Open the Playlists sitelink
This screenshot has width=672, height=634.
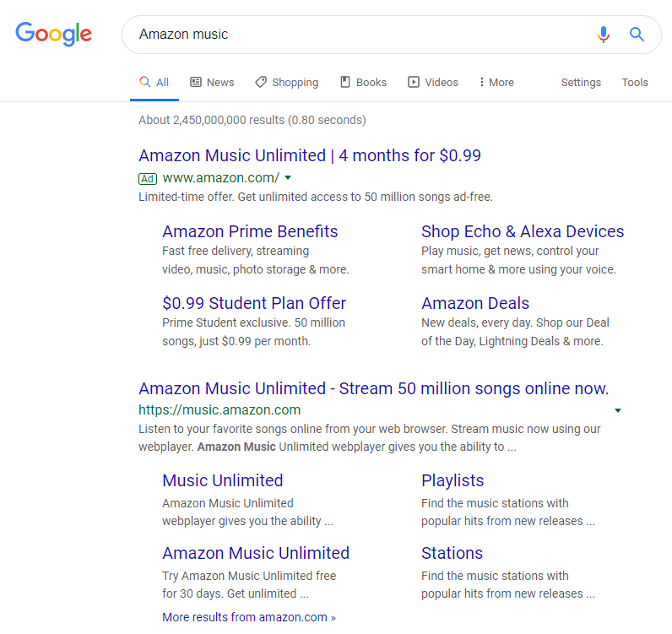click(x=453, y=480)
